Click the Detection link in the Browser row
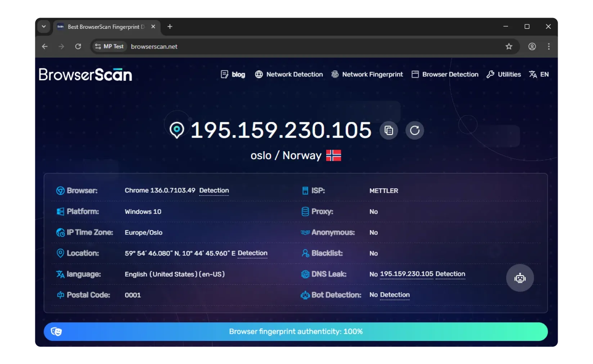 [214, 190]
